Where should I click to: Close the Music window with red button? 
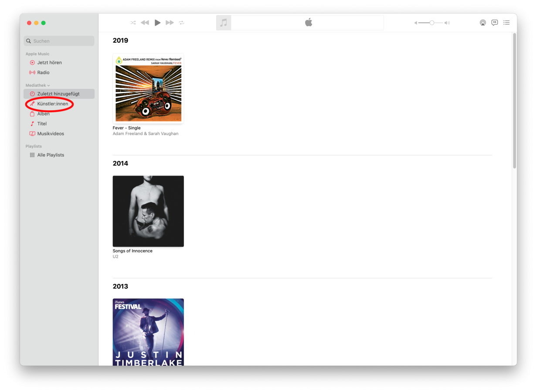click(29, 23)
